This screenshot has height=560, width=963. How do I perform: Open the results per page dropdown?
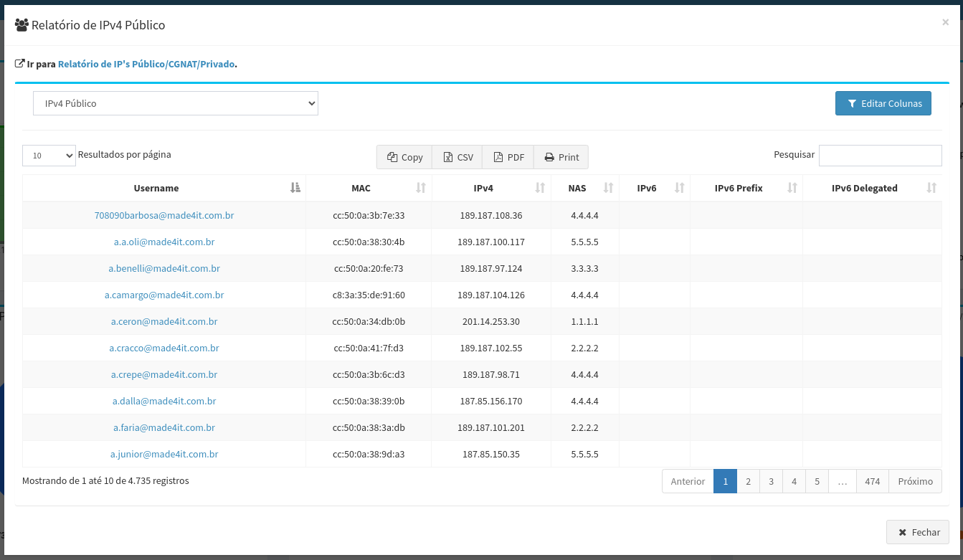(49, 155)
